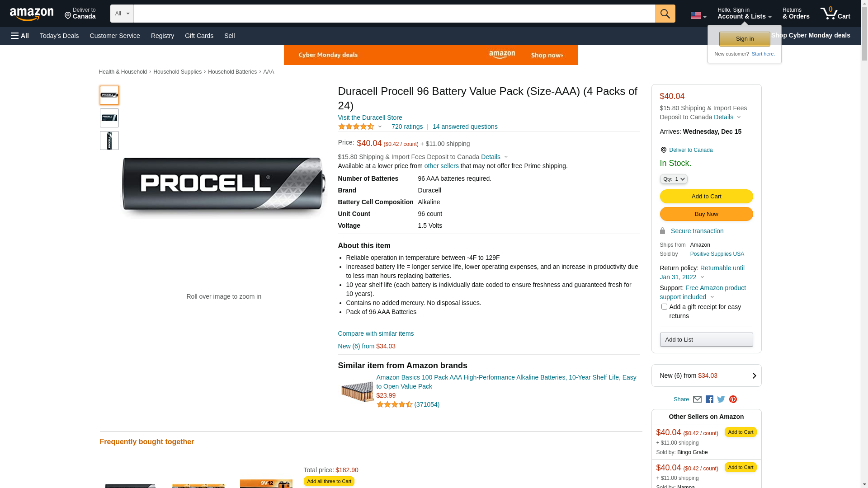Open the quantity dropdown

click(x=674, y=179)
